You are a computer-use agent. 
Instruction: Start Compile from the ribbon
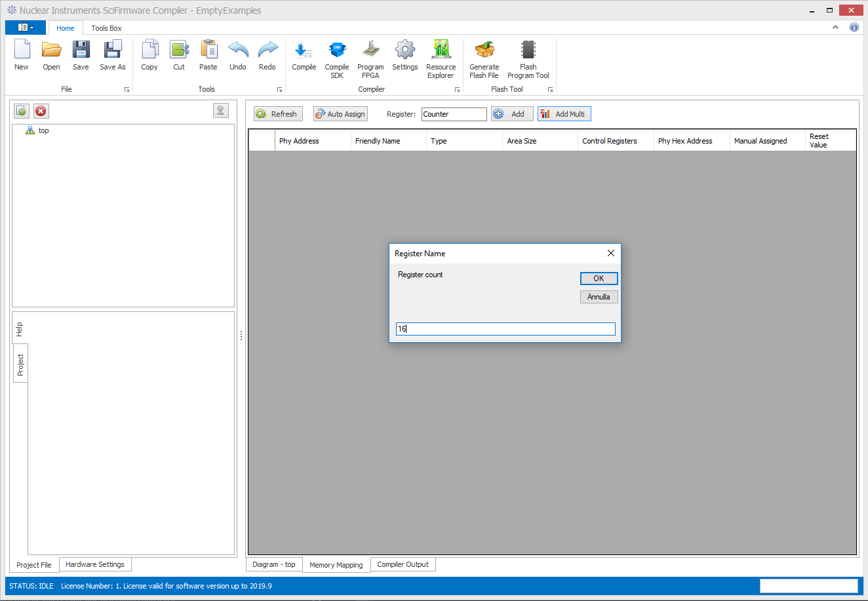point(304,55)
